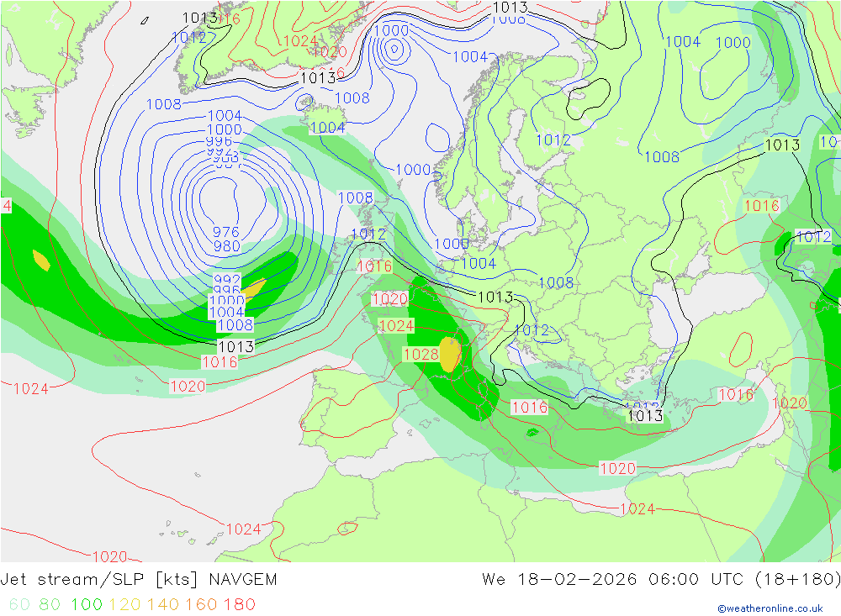Click the black 1013 label over Germany
The height and width of the screenshot is (616, 841).
click(x=495, y=297)
